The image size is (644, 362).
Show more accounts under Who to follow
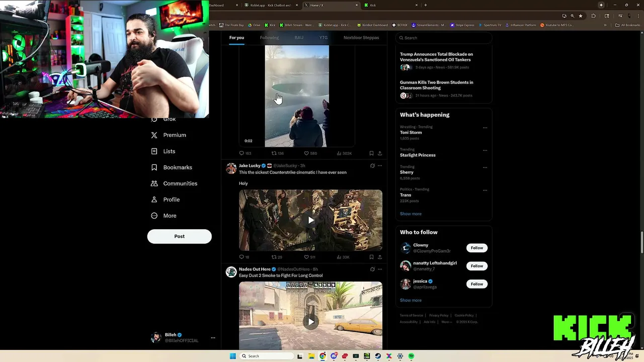tap(411, 300)
